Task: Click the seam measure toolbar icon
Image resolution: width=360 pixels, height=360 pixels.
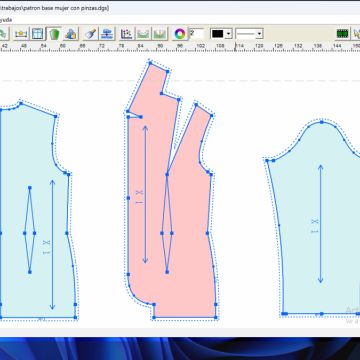Action: pyautogui.click(x=21, y=34)
